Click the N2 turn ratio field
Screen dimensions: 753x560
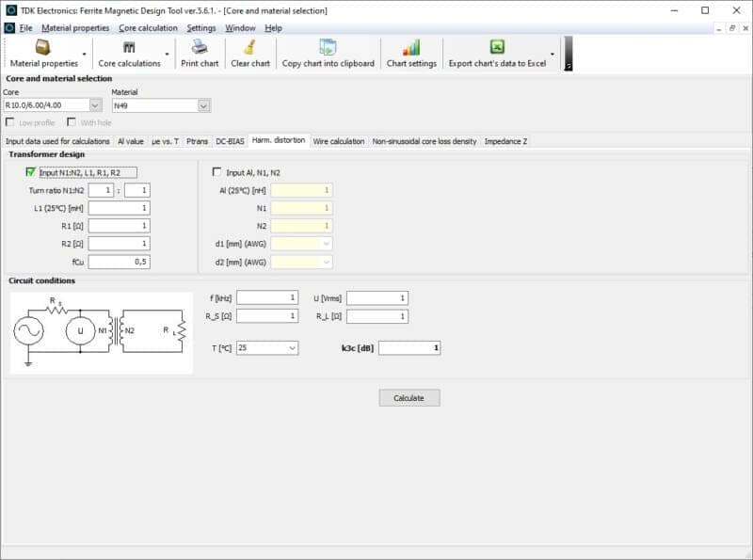[x=137, y=190]
